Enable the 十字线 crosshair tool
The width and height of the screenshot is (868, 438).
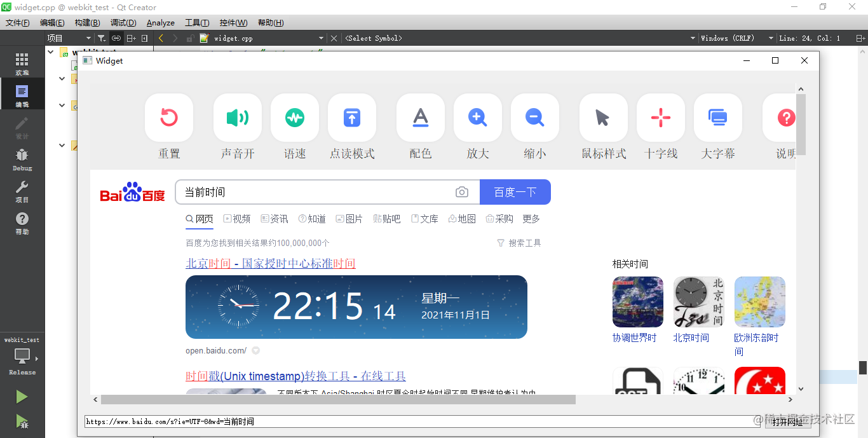click(x=660, y=118)
